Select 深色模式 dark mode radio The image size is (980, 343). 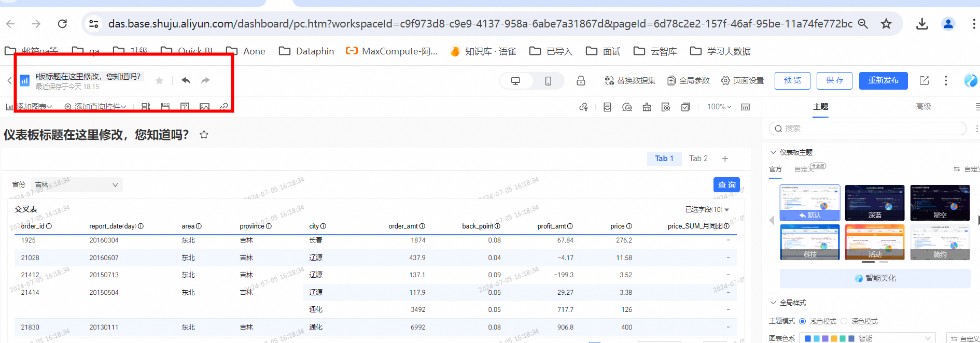click(x=844, y=321)
